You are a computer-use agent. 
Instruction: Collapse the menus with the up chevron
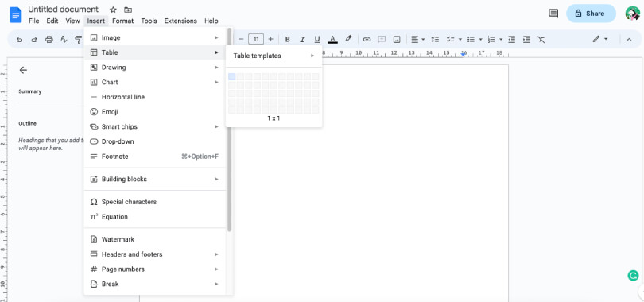629,40
